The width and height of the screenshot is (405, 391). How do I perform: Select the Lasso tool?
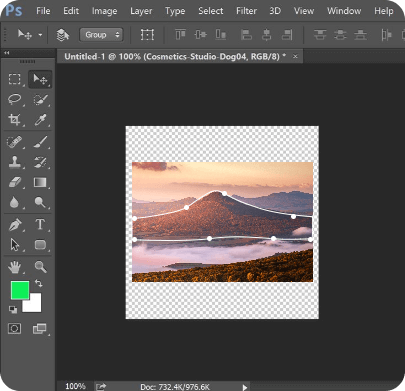[x=14, y=99]
